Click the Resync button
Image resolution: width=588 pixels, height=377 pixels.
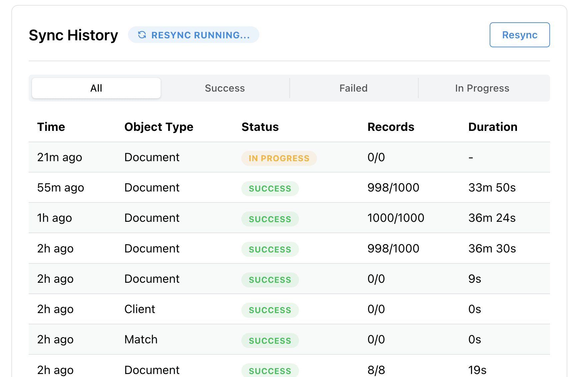(x=520, y=35)
